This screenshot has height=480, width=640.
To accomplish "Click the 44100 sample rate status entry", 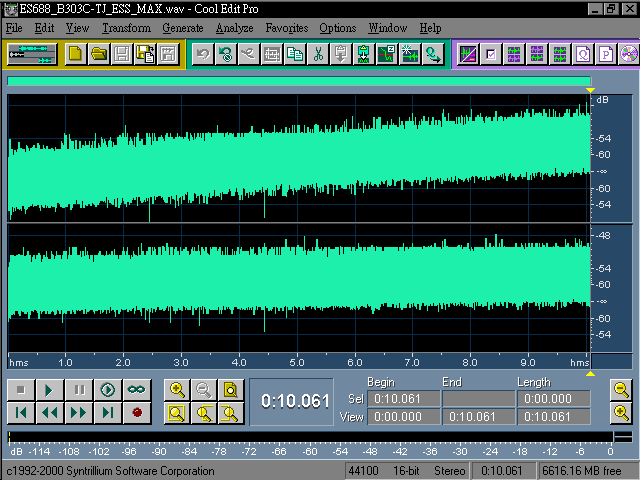I will pyautogui.click(x=364, y=471).
